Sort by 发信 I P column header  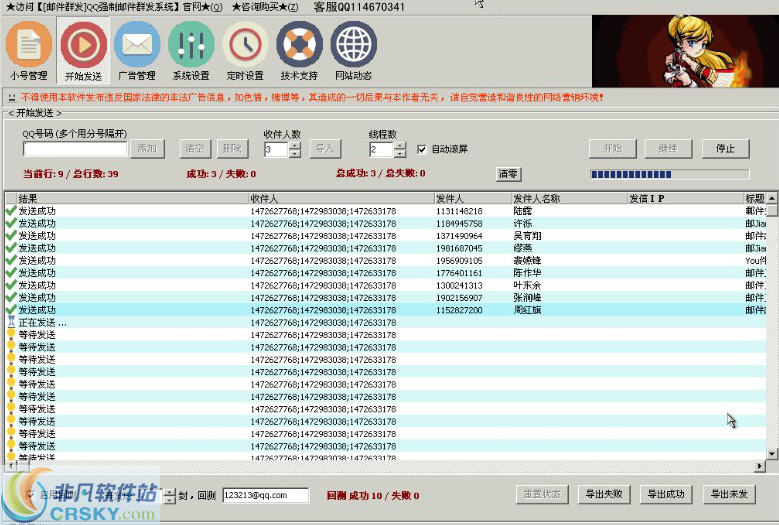tap(686, 199)
